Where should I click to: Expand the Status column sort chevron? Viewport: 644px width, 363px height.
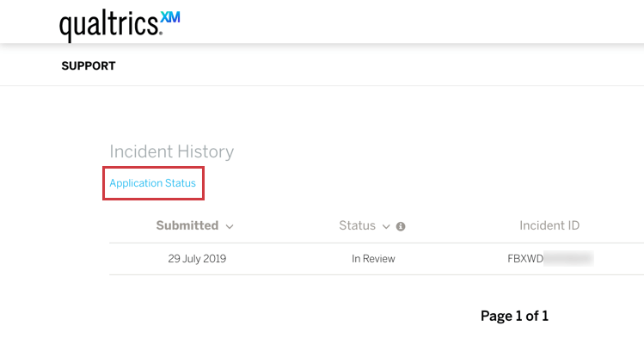coord(385,226)
